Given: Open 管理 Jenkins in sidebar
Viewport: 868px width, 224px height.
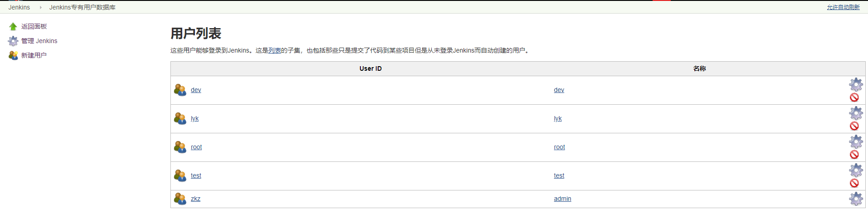Looking at the screenshot, I should 39,41.
